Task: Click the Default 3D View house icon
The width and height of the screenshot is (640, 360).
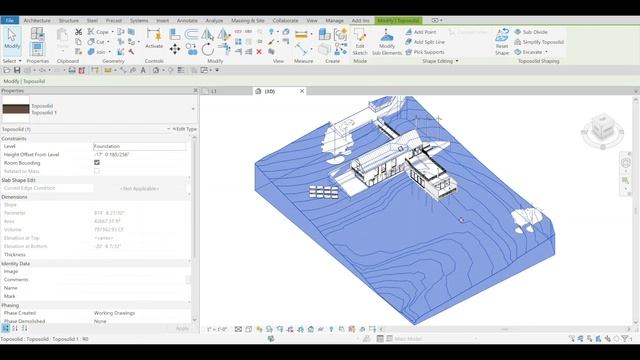Action: [156, 70]
